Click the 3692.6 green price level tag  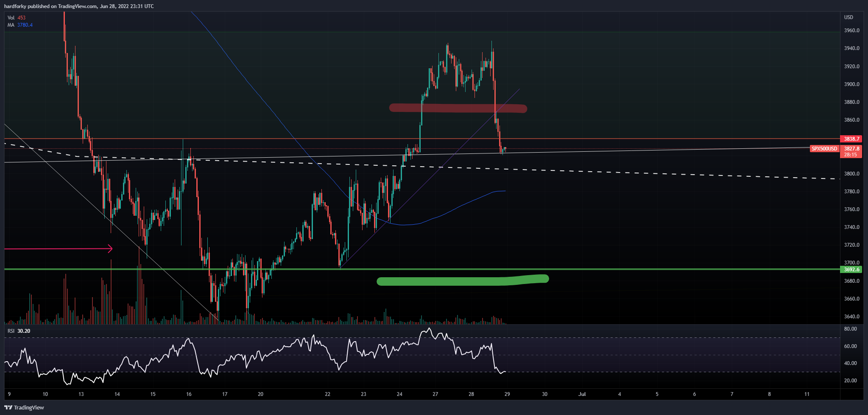(851, 270)
